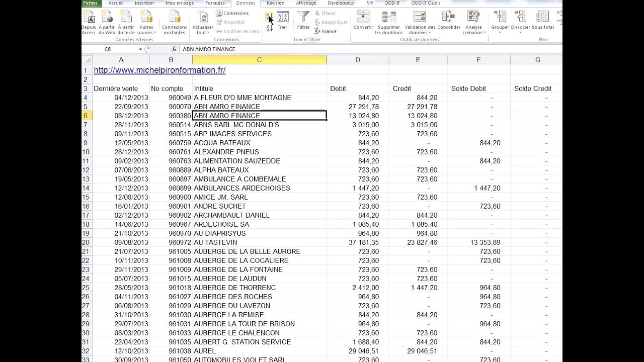This screenshot has height=362, width=644.
Task: Expand the Dissocier dropdown arrow
Action: pyautogui.click(x=520, y=33)
